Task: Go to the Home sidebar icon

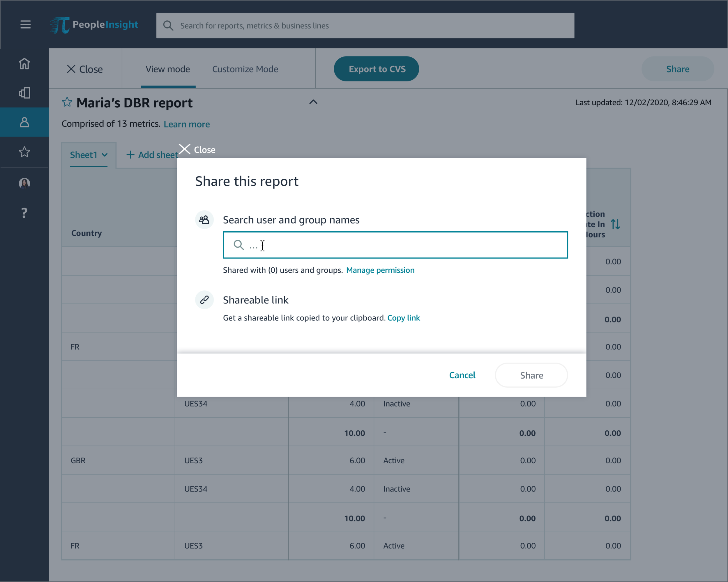Action: pyautogui.click(x=24, y=63)
